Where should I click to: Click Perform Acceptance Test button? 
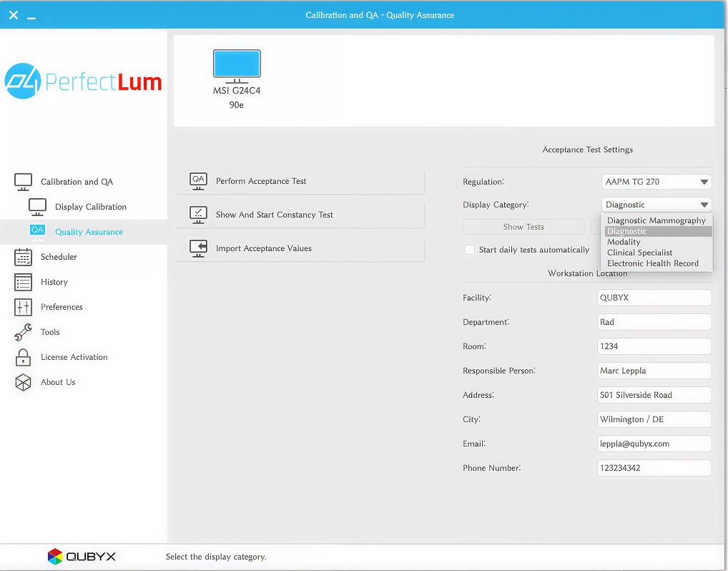300,181
